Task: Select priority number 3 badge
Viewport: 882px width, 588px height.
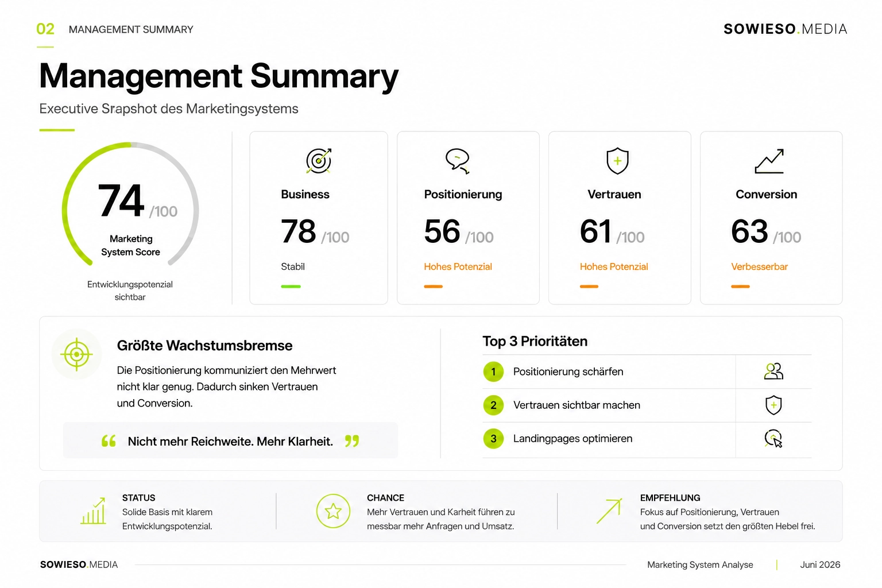Action: click(x=493, y=439)
